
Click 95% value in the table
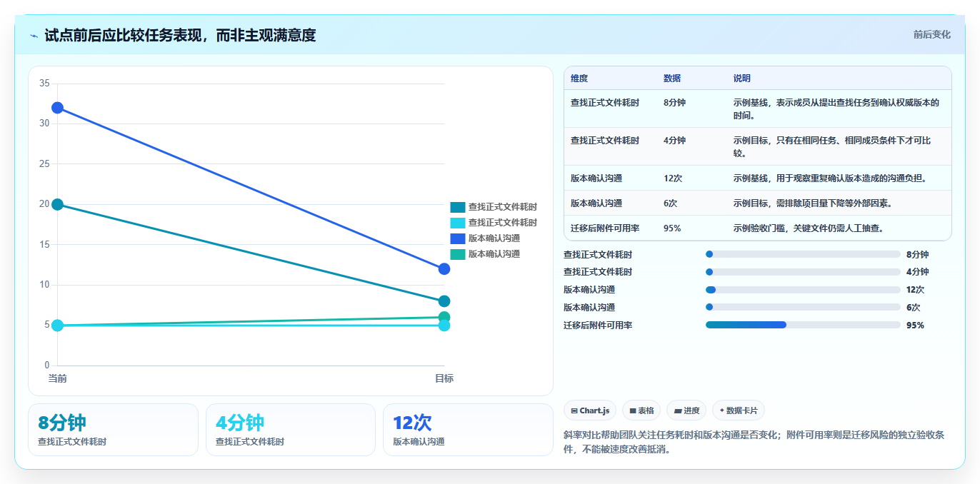click(672, 228)
